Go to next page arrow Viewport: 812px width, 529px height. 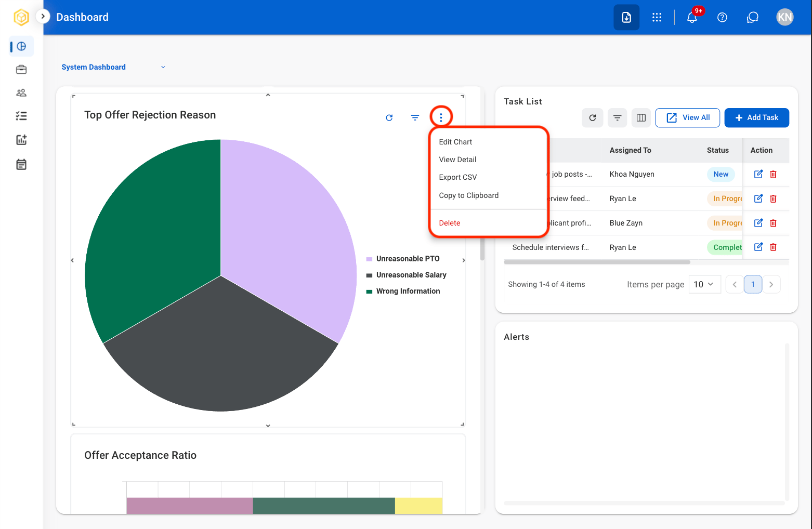pyautogui.click(x=771, y=284)
